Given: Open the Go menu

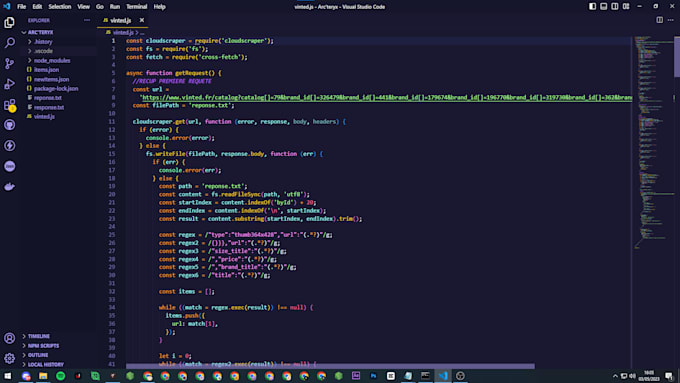Looking at the screenshot, I should [x=100, y=7].
